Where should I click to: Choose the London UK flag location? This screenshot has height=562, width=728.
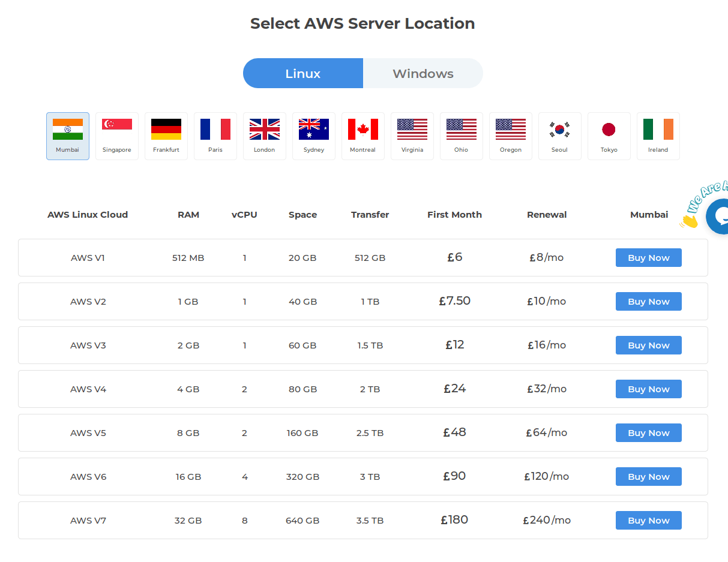[265, 136]
